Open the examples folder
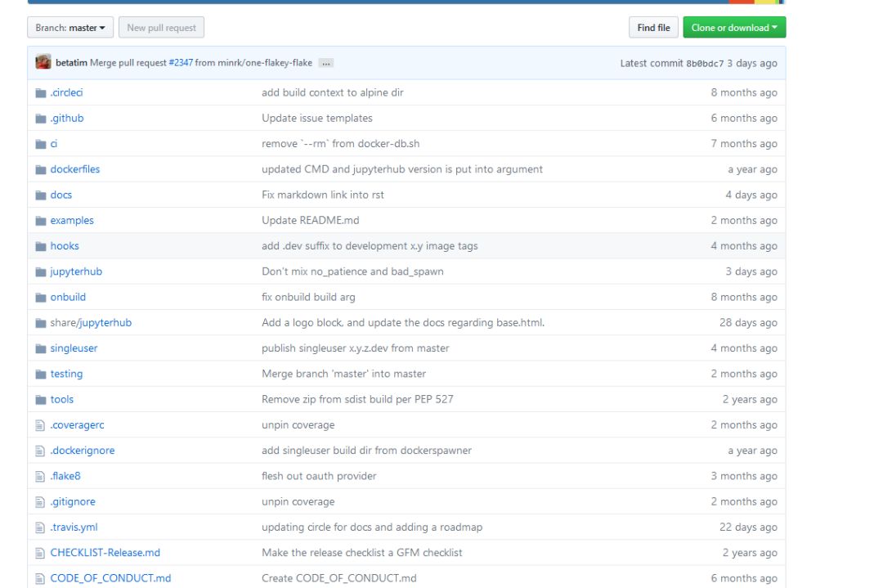 click(72, 220)
